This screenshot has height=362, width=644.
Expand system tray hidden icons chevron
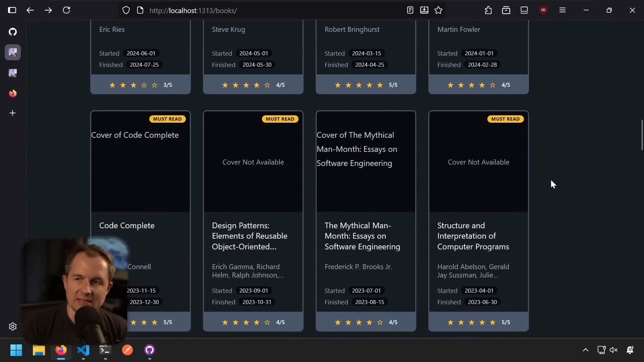pyautogui.click(x=586, y=350)
